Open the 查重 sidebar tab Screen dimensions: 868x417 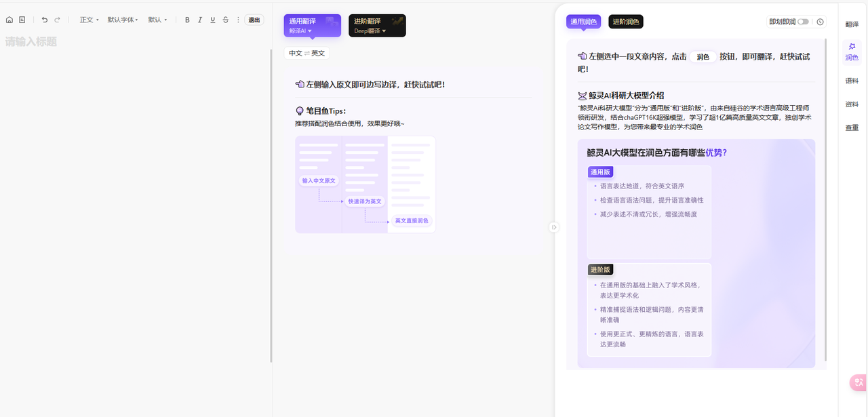tap(852, 127)
